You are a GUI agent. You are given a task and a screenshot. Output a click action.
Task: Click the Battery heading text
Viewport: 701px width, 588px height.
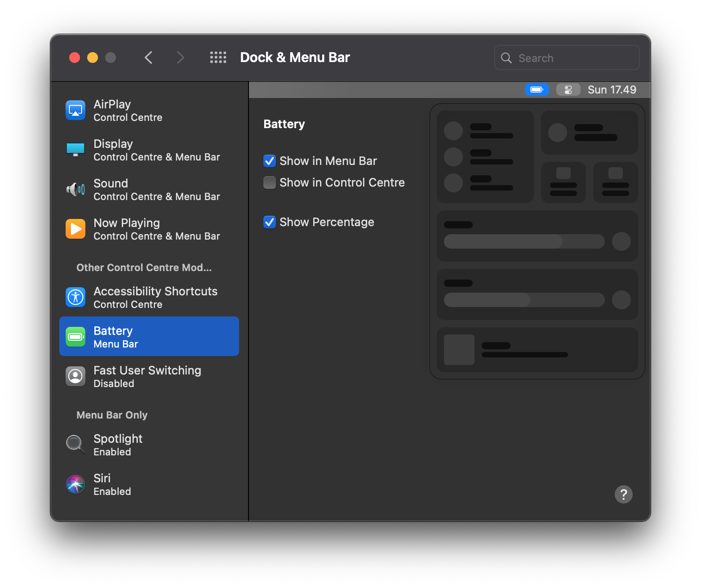(284, 124)
